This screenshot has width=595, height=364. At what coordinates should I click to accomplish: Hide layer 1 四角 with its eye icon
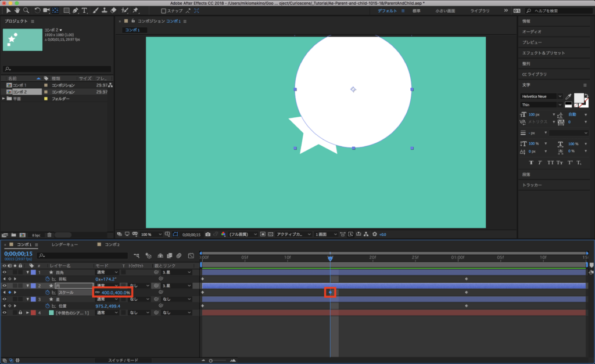click(5, 272)
